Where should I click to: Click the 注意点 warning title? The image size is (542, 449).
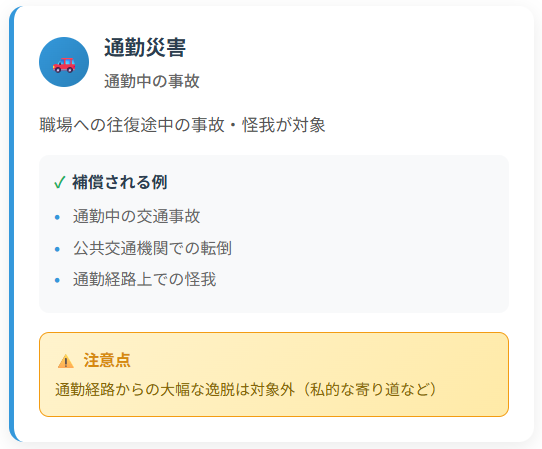[107, 360]
